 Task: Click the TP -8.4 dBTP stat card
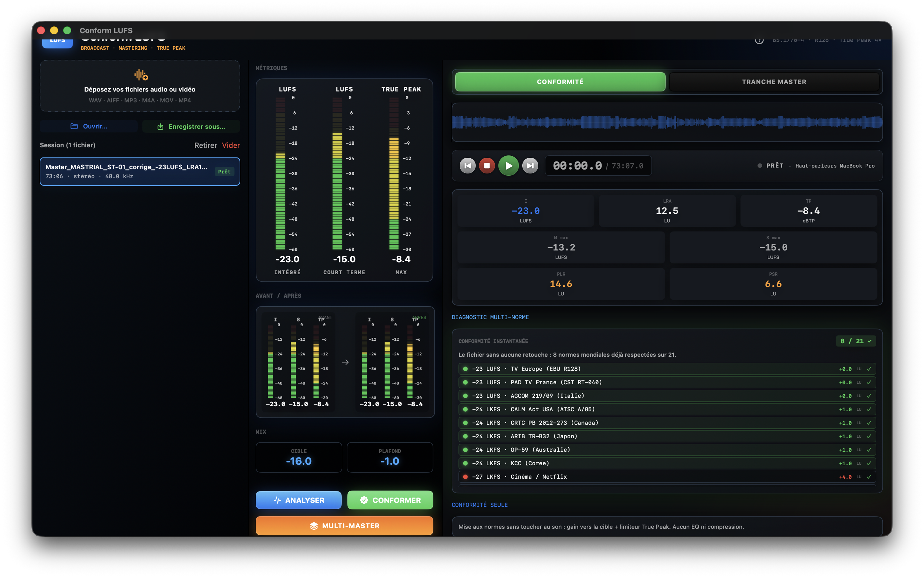[808, 211]
